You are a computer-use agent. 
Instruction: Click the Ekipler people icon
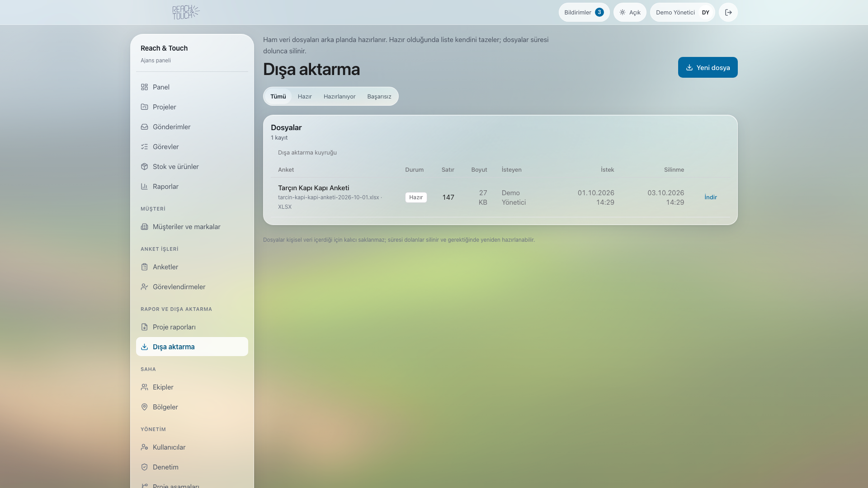[x=144, y=387]
